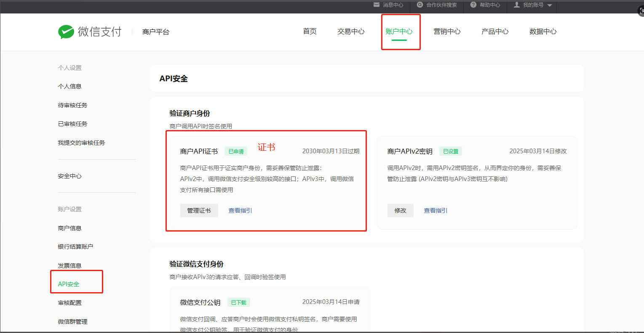Open 微信群管理 in the sidebar

tap(72, 322)
